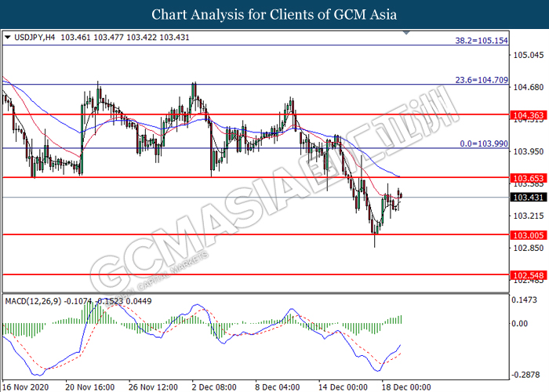Image resolution: width=549 pixels, height=392 pixels.
Task: Select the 23.6=104.709 Fibonacci label
Action: click(x=482, y=80)
